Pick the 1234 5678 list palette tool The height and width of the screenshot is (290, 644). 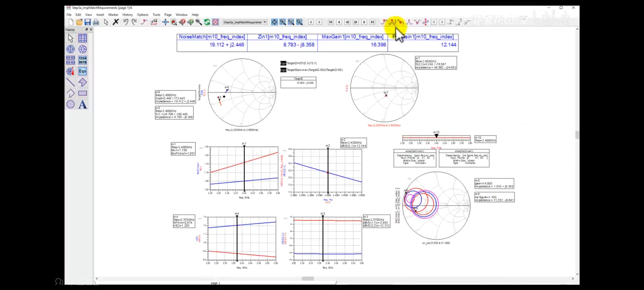(82, 60)
